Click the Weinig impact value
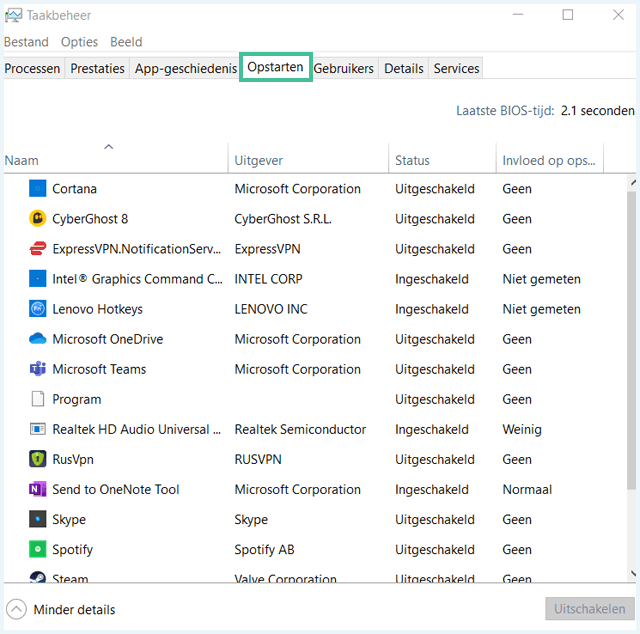This screenshot has width=640, height=634. pyautogui.click(x=522, y=429)
